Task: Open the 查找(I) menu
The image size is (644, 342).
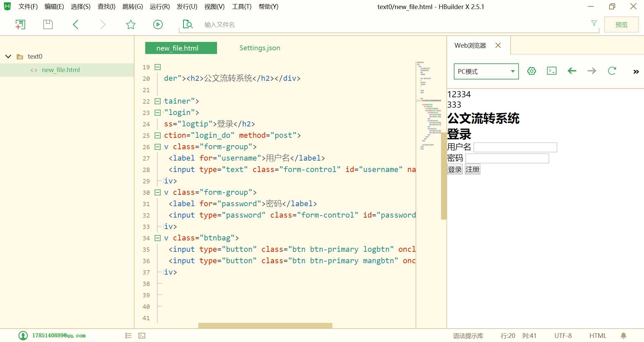Action: tap(106, 7)
